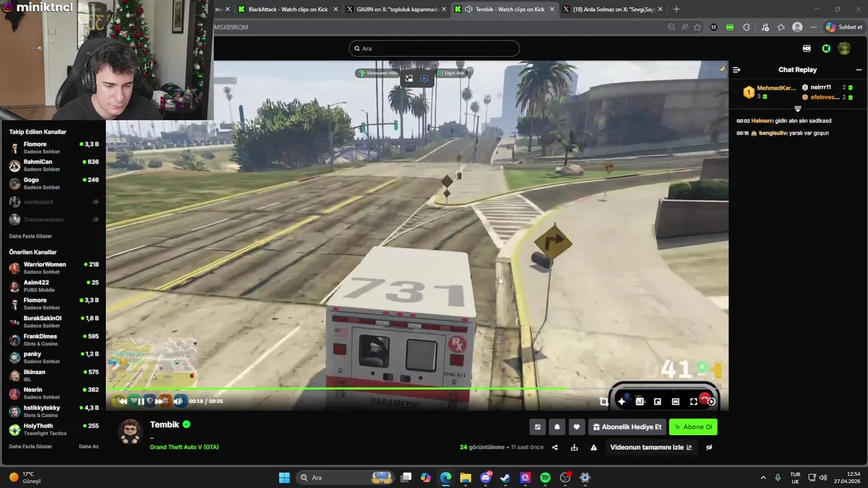Viewport: 868px width, 488px height.
Task: Seek on the green video progress bar
Action: tap(417, 389)
